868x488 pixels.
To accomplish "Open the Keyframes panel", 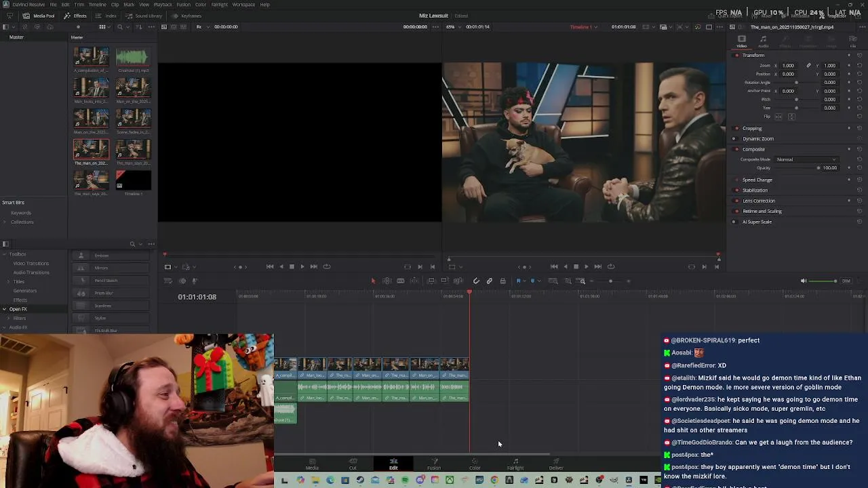I will (x=186, y=16).
